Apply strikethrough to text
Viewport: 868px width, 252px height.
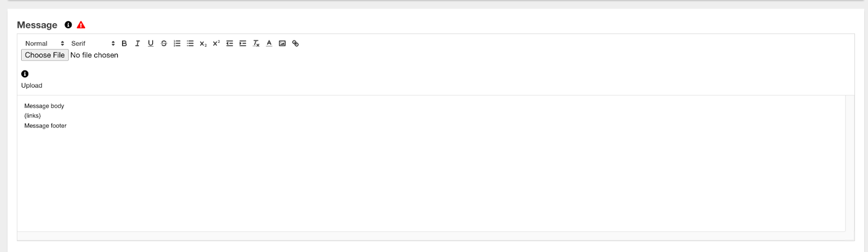pyautogui.click(x=164, y=43)
